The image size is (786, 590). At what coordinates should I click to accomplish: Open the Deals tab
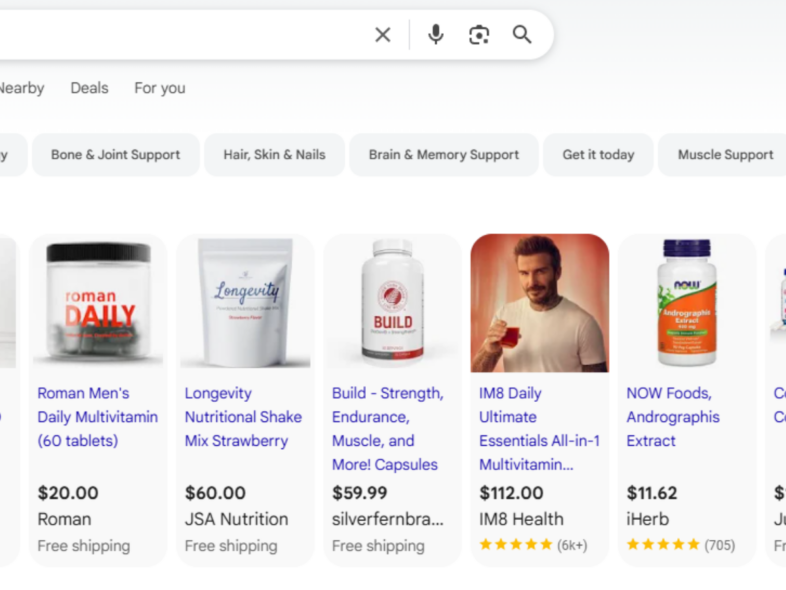[89, 88]
